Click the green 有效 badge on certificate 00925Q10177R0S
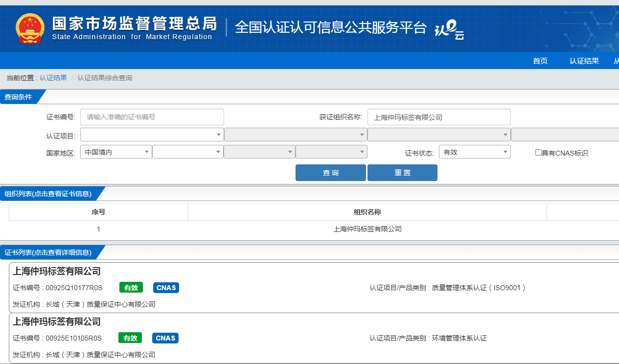This screenshot has width=619, height=364. point(131,288)
